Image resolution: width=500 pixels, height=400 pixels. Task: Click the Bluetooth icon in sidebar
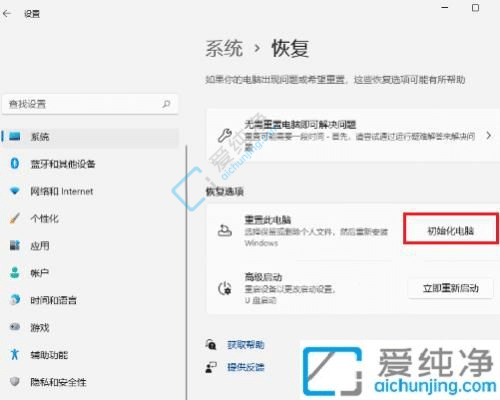coord(15,164)
